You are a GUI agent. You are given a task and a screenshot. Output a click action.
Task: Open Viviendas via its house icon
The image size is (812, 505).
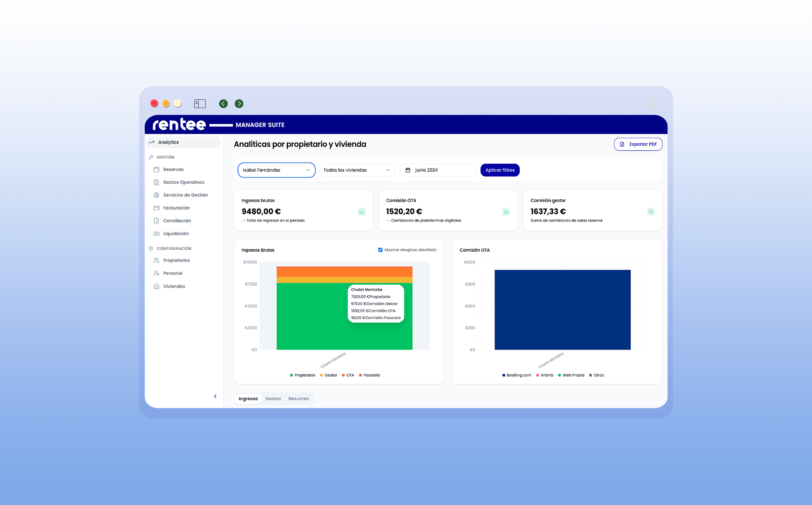tap(156, 286)
